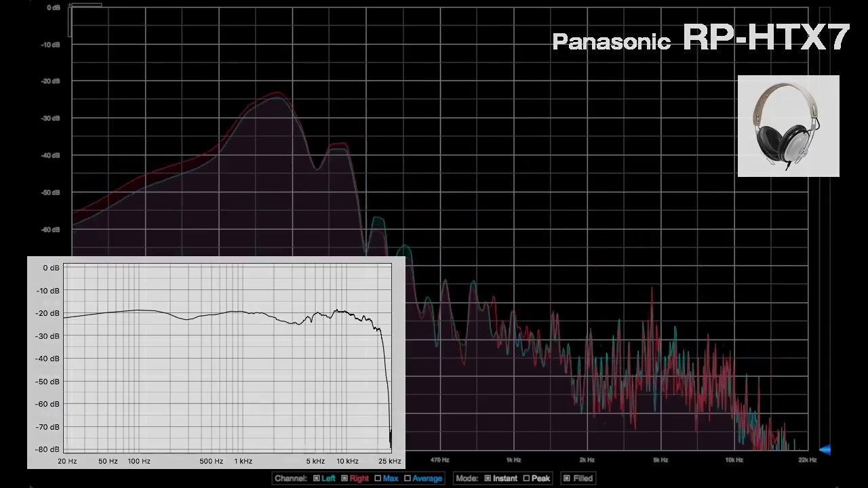Screen dimensions: 868x488
Task: Click the 5k Hz spectrum axis label
Action: (660, 460)
